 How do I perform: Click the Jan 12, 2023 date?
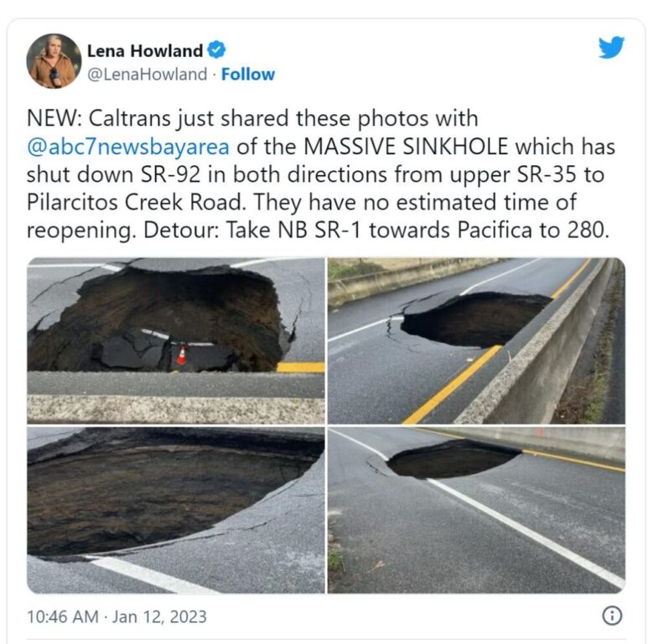point(159,616)
